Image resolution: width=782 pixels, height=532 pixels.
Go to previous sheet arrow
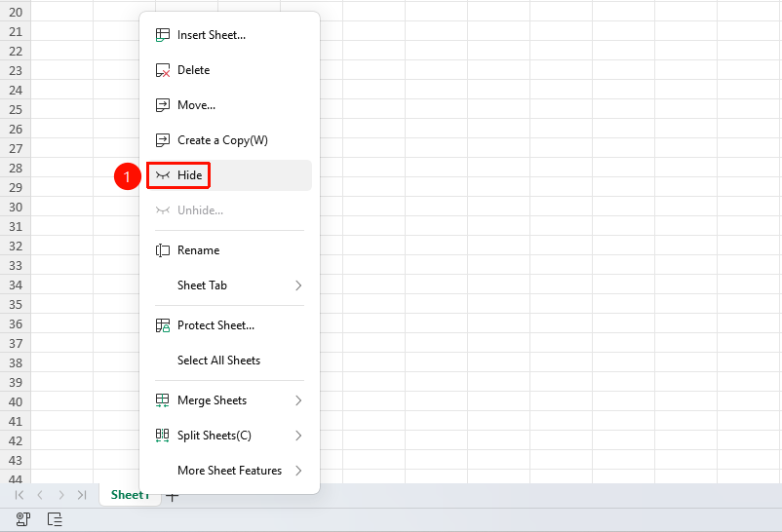tap(40, 495)
